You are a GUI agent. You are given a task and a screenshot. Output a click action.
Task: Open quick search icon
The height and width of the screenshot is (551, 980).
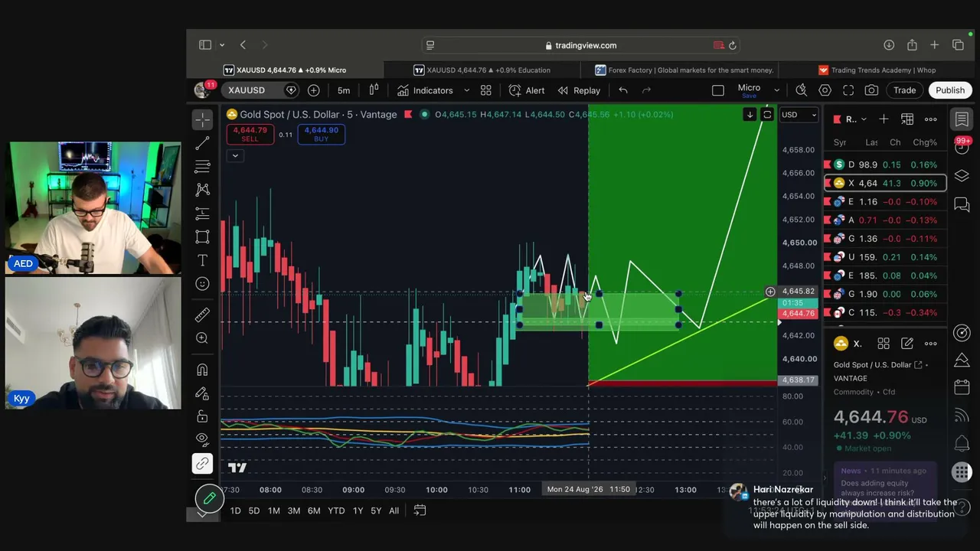(x=801, y=90)
